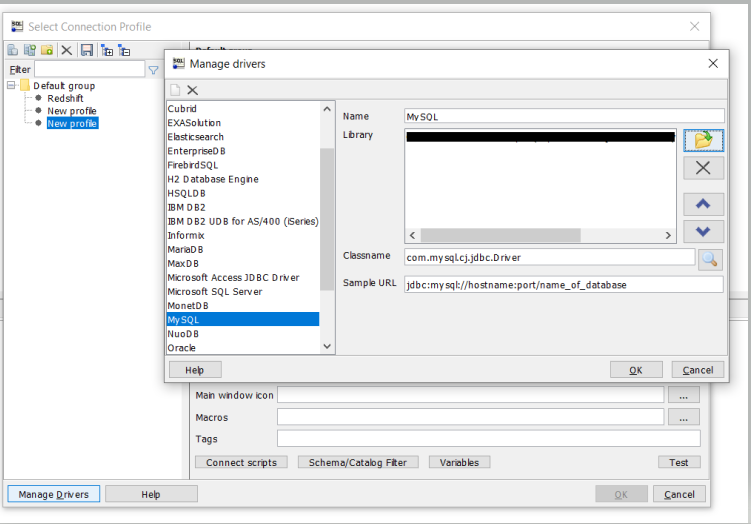Remove the library entry with the X button
The width and height of the screenshot is (751, 524).
[703, 168]
